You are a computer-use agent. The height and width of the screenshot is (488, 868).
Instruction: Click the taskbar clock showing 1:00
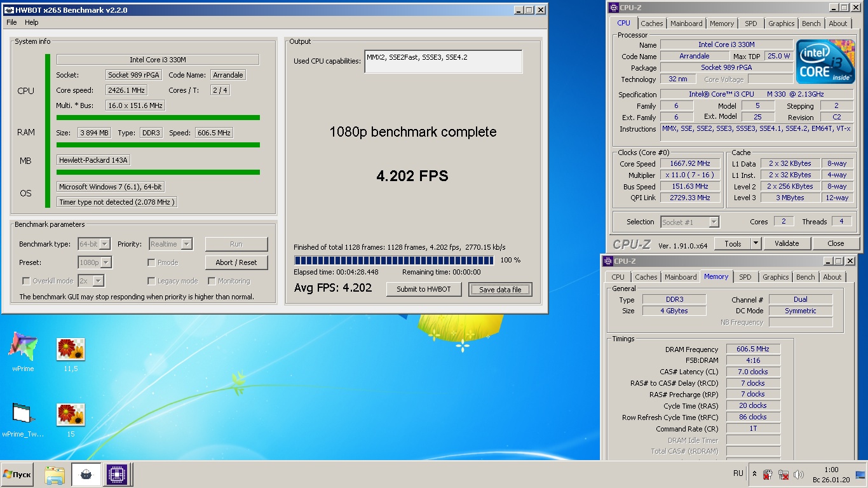(830, 474)
